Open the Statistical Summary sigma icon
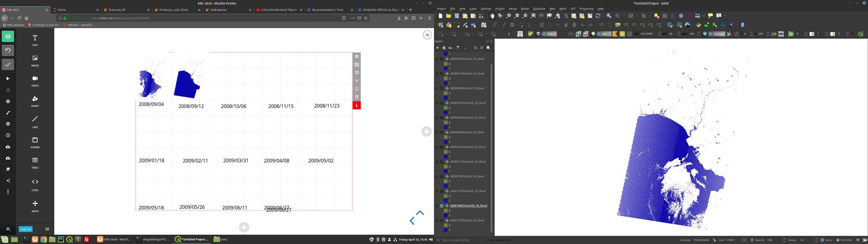 [689, 16]
